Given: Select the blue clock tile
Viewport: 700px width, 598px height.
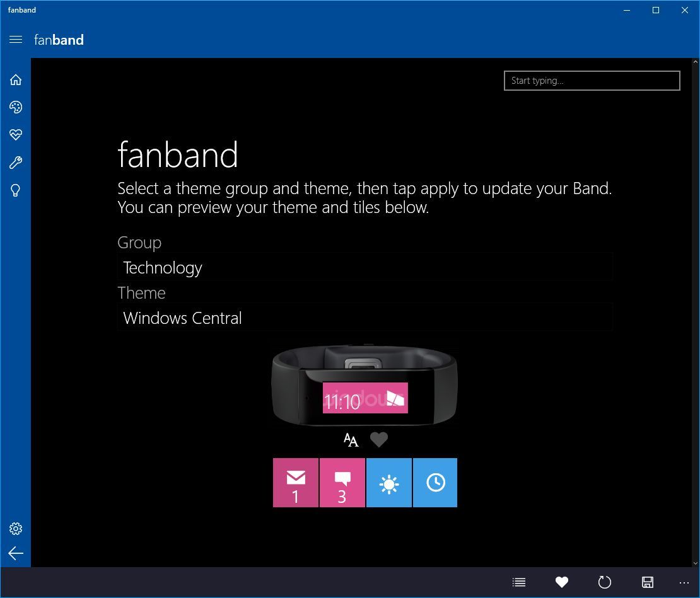Looking at the screenshot, I should click(x=435, y=483).
